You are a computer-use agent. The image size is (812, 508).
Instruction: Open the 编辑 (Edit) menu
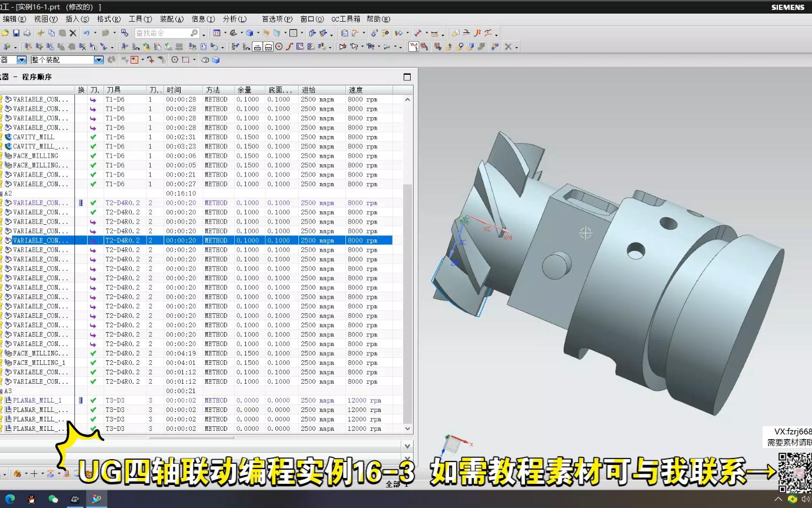pos(14,19)
